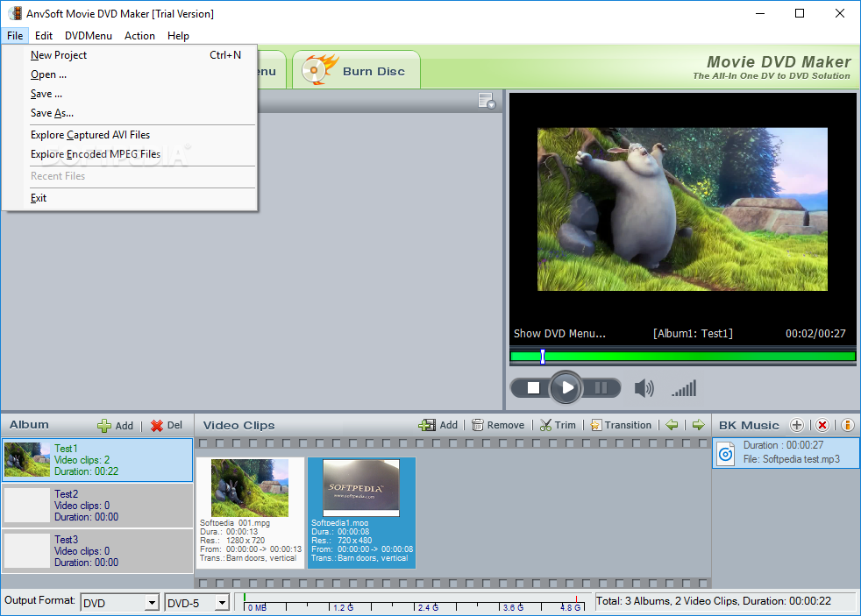This screenshot has height=616, width=861.
Task: Play the preview video
Action: (566, 388)
